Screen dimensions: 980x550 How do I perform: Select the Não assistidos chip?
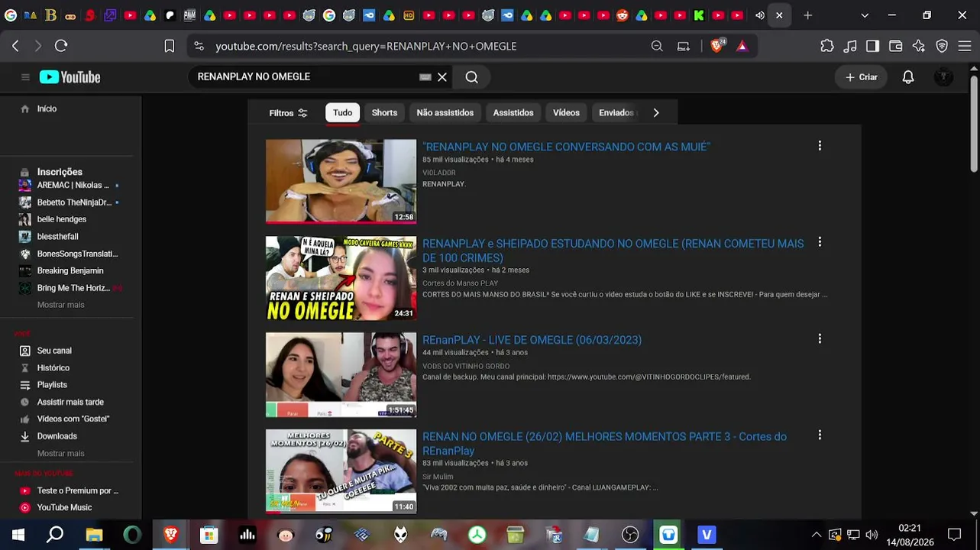click(445, 113)
